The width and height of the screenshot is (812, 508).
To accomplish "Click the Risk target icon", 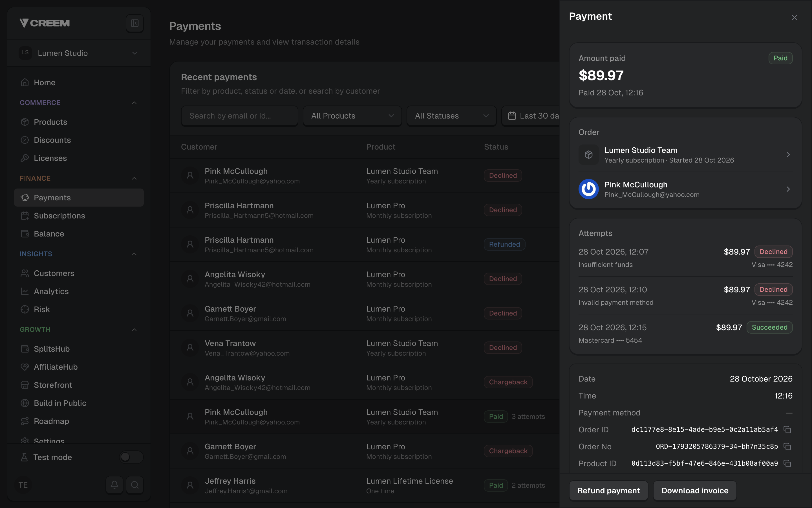I will click(x=25, y=309).
